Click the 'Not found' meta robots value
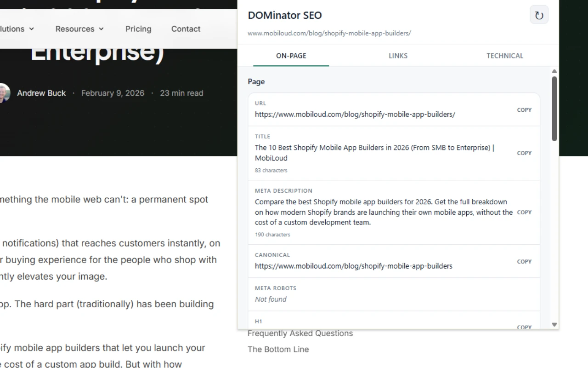Image resolution: width=588 pixels, height=368 pixels. (x=271, y=299)
